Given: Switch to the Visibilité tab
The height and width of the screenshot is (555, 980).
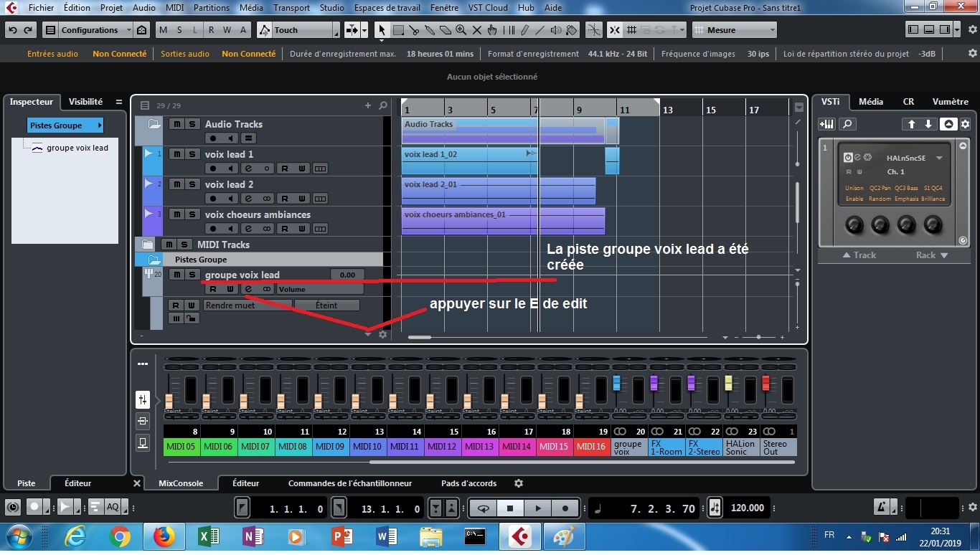Looking at the screenshot, I should pos(85,102).
